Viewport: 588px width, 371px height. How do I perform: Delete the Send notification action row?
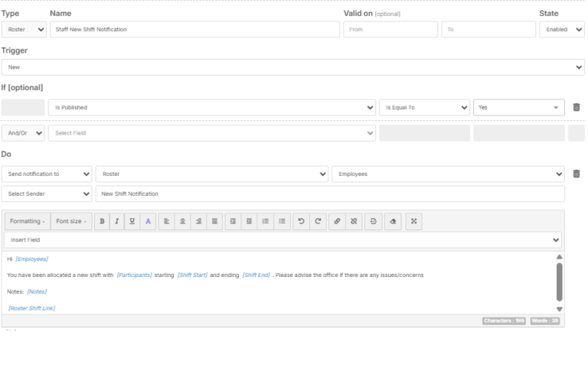(x=577, y=174)
